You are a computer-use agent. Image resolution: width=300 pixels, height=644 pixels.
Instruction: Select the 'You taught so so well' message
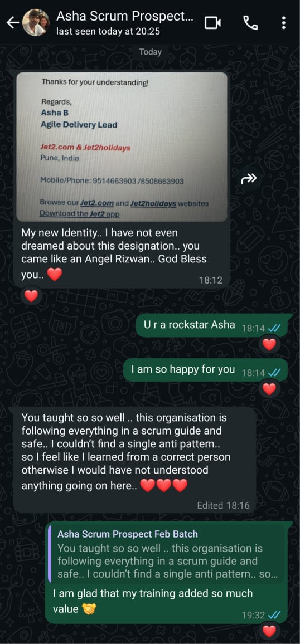135,460
